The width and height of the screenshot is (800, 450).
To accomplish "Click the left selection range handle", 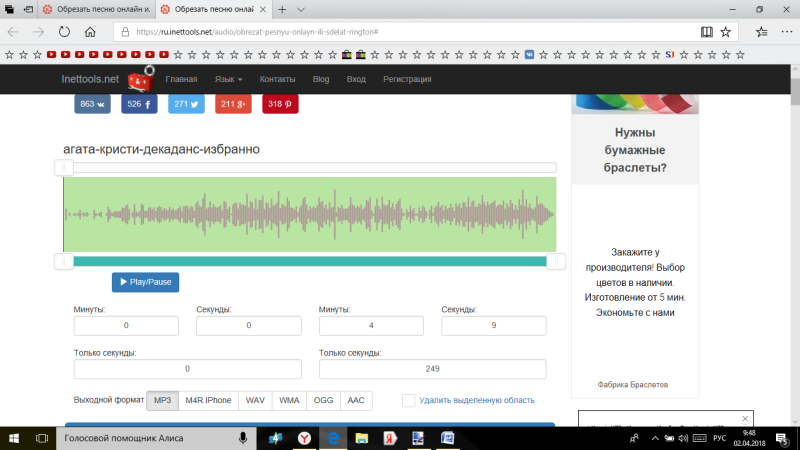I will pos(64,262).
